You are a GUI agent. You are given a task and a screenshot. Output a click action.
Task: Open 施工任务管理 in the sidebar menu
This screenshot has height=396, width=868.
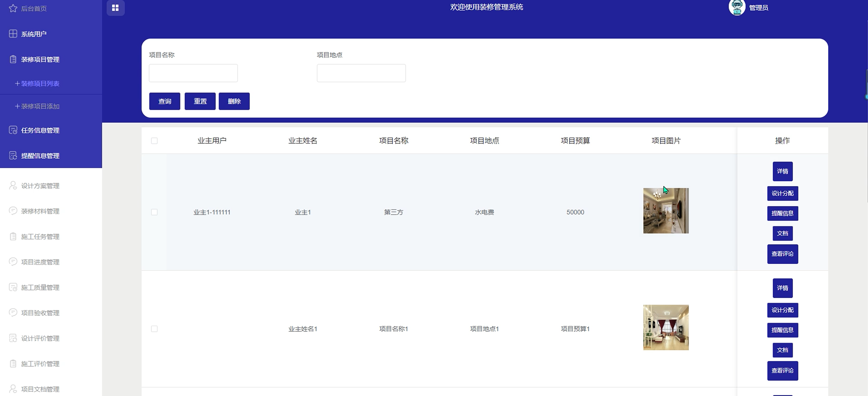tap(40, 237)
